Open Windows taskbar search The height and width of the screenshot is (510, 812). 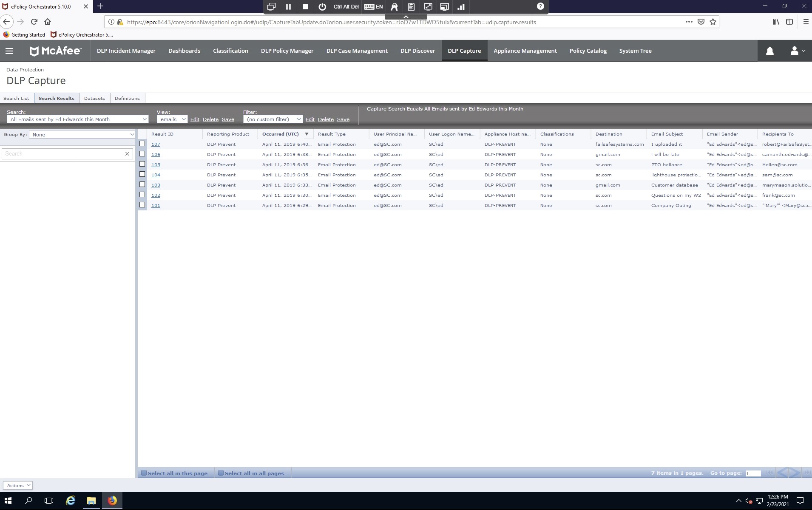coord(28,501)
